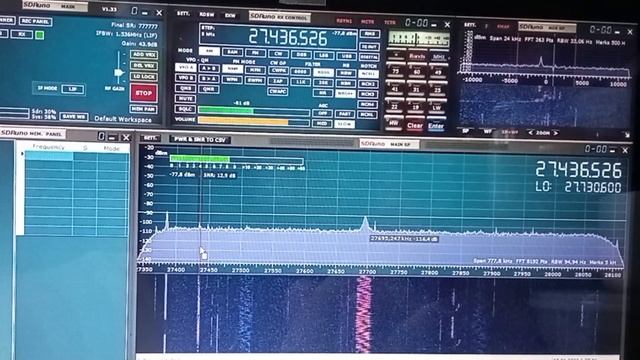
Task: Select USB demodulation mode
Action: [x=346, y=56]
